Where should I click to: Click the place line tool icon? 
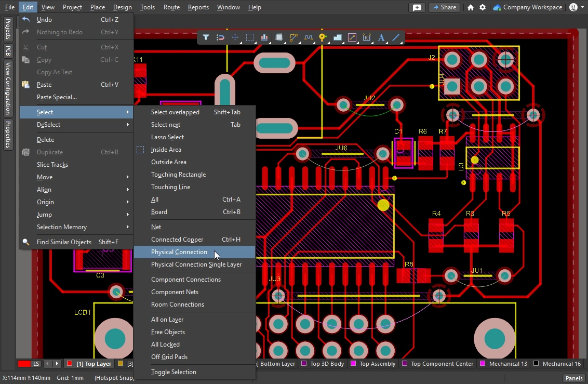tap(396, 37)
